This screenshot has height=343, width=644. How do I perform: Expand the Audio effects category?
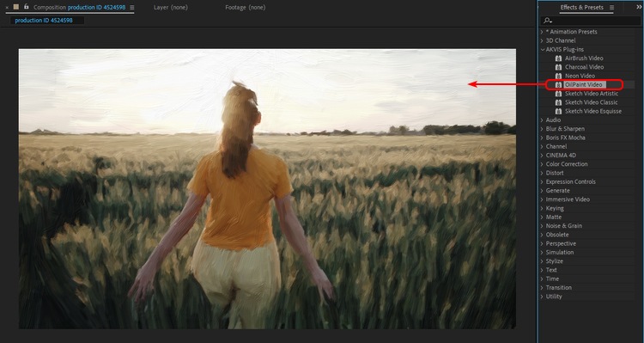[x=542, y=120]
